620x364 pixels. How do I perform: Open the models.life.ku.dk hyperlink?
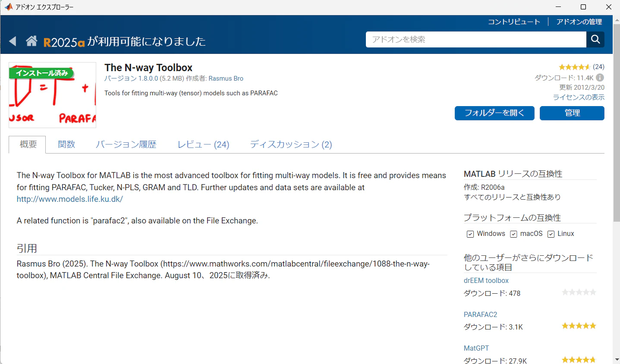[70, 199]
